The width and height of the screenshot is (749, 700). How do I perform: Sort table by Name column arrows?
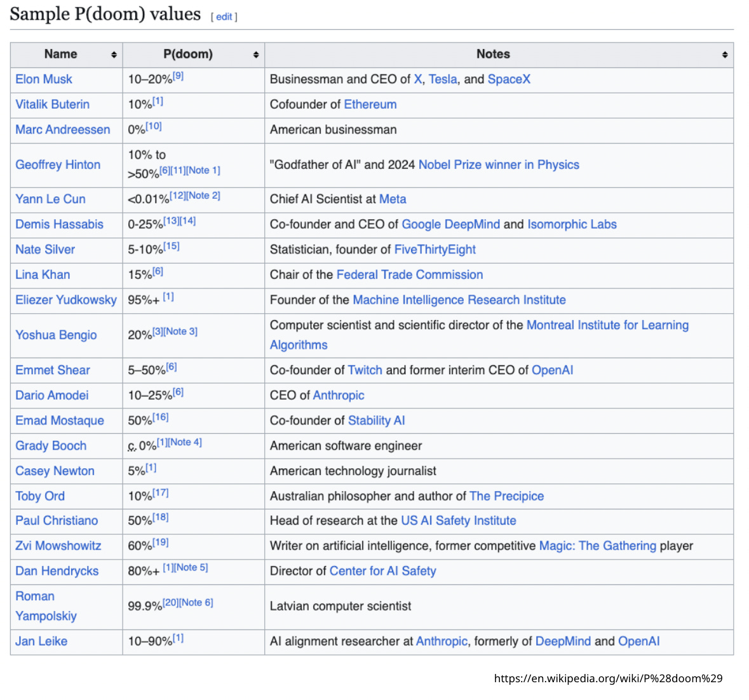point(114,55)
